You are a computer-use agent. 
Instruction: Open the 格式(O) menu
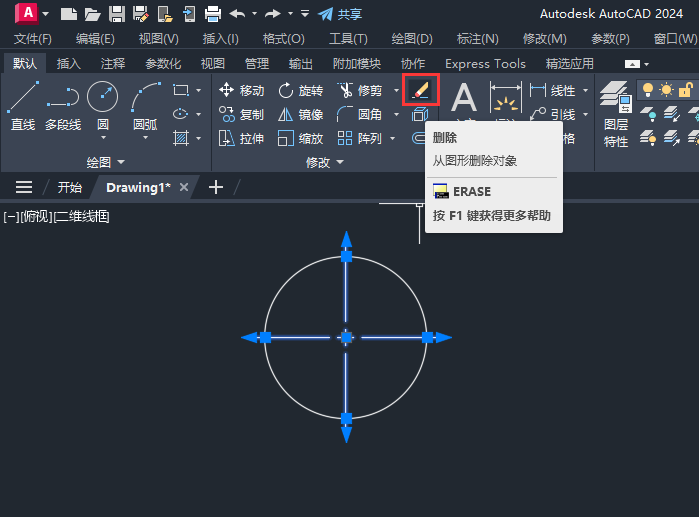click(283, 38)
